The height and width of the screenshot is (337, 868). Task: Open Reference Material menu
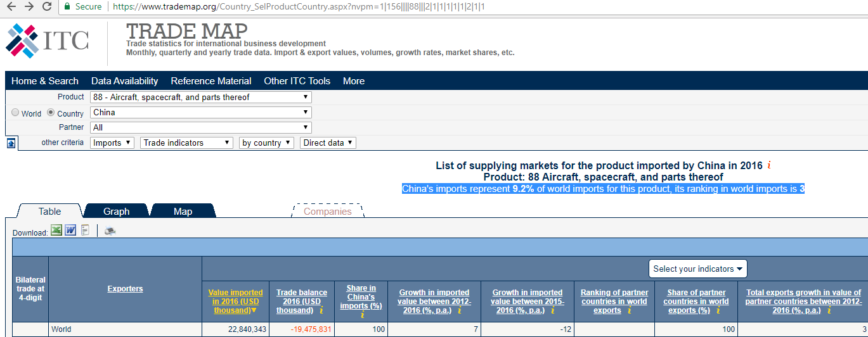[211, 81]
